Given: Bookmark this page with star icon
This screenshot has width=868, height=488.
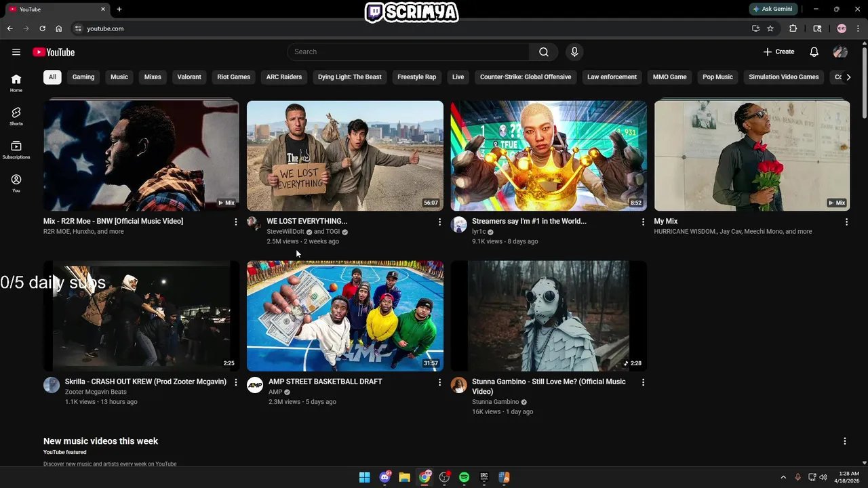Looking at the screenshot, I should 770,28.
